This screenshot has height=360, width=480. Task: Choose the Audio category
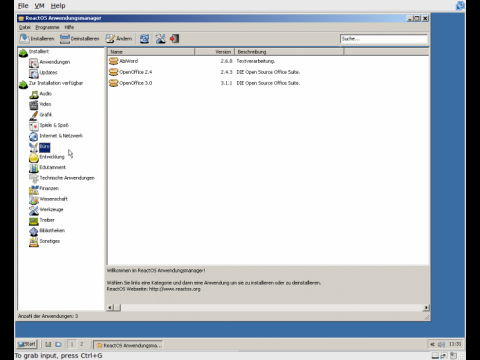(x=45, y=94)
